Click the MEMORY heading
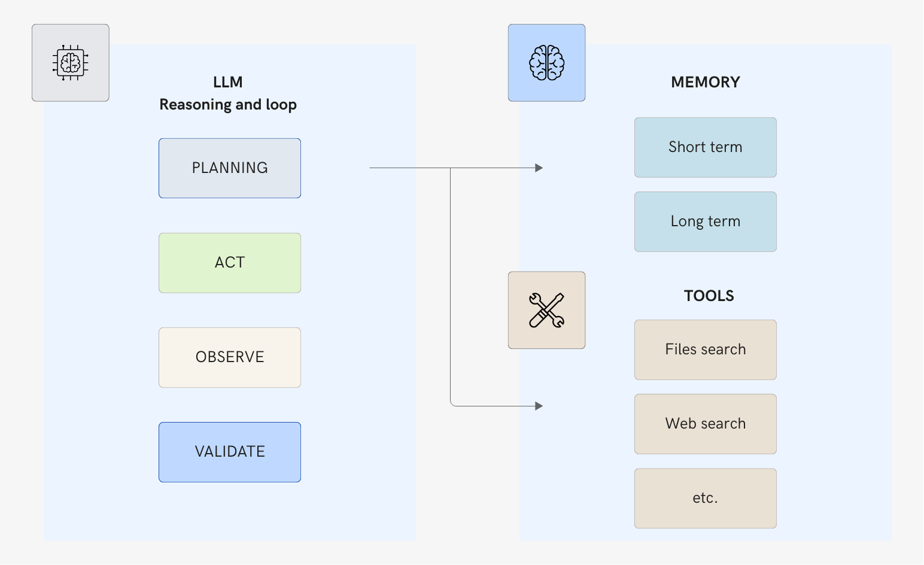 point(705,82)
